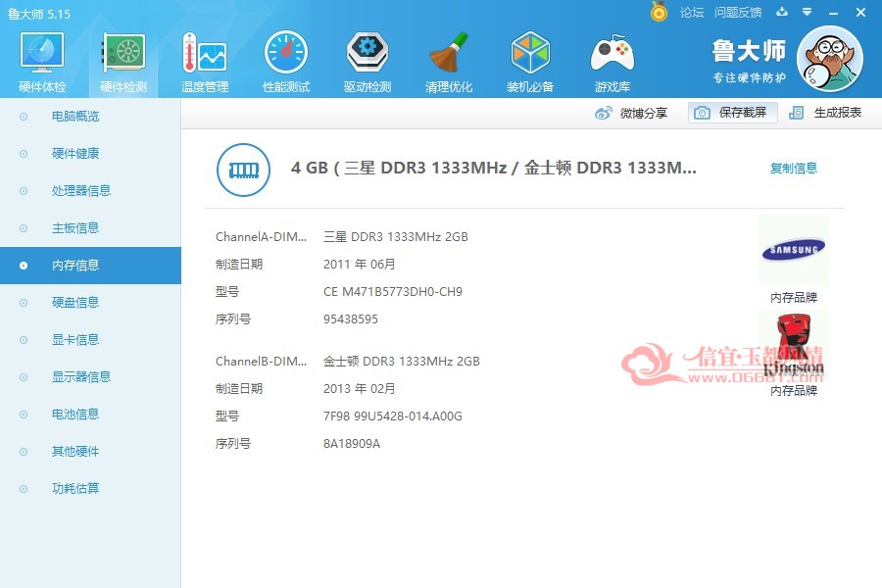Click 生成报表 to generate report

tap(825, 113)
